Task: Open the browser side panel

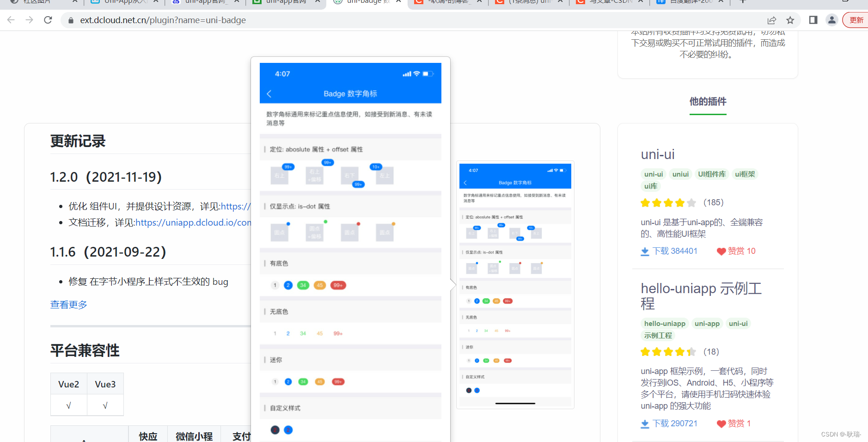Action: 813,20
